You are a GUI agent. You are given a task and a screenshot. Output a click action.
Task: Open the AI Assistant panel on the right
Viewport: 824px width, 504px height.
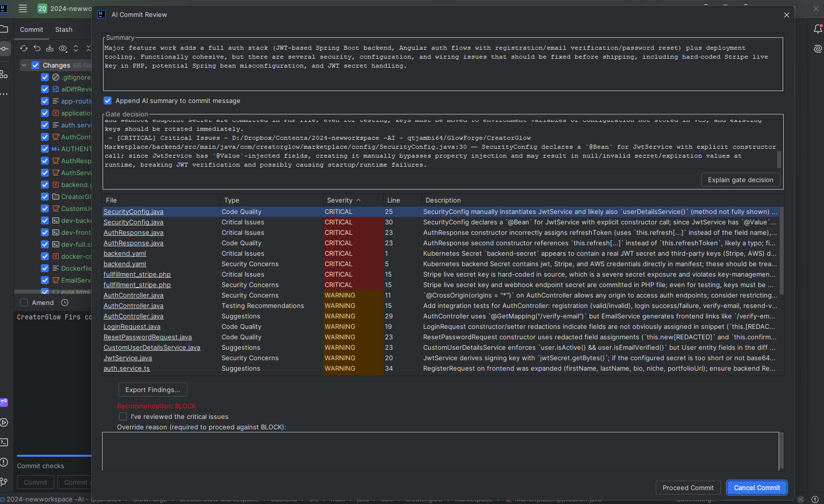818,49
